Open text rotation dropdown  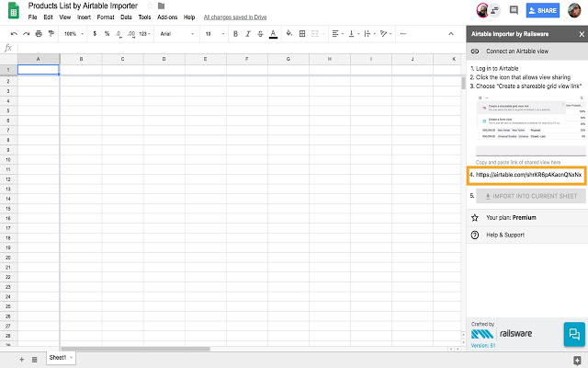(x=386, y=34)
